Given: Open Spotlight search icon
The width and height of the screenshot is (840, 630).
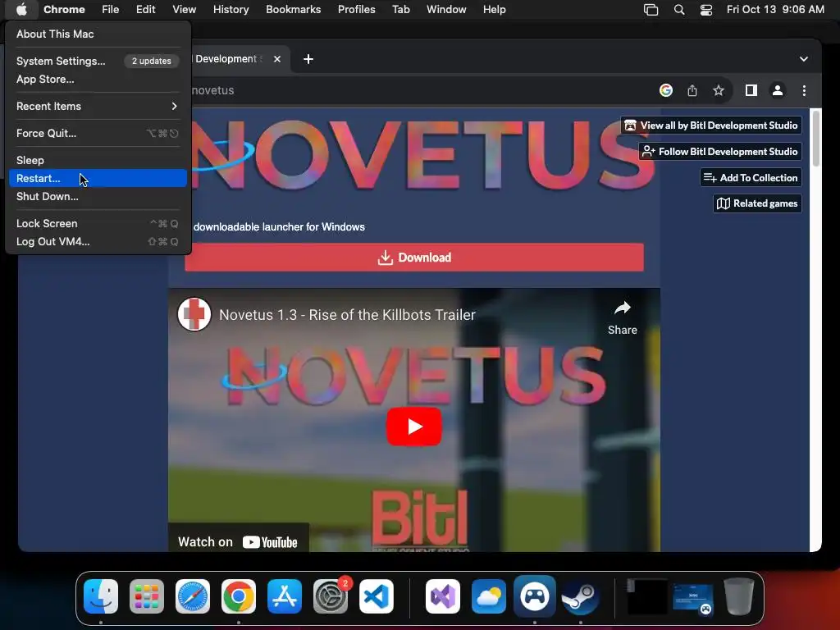Looking at the screenshot, I should (678, 10).
